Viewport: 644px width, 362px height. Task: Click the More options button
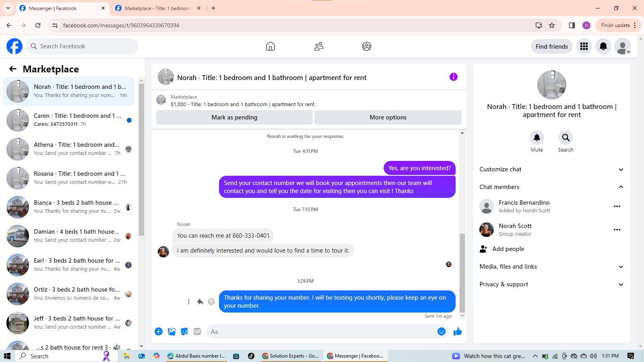pos(388,117)
